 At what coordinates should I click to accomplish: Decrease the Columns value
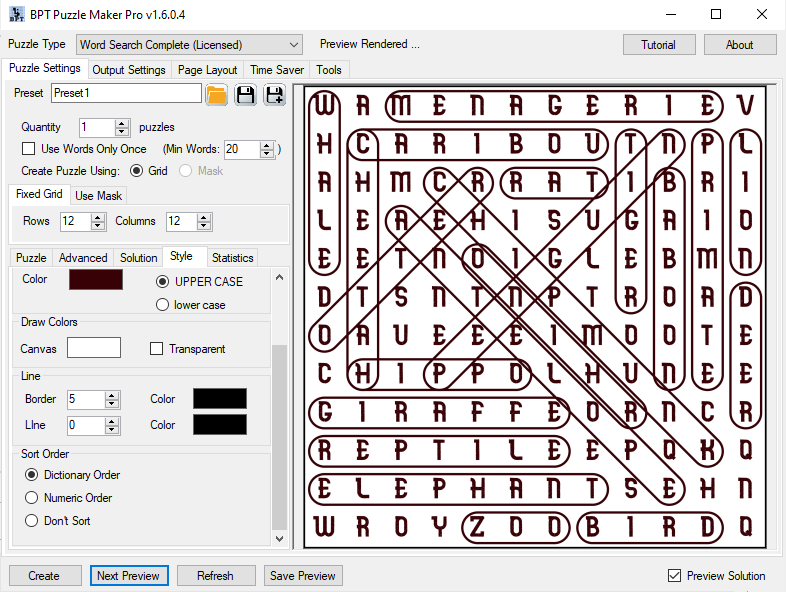(204, 226)
